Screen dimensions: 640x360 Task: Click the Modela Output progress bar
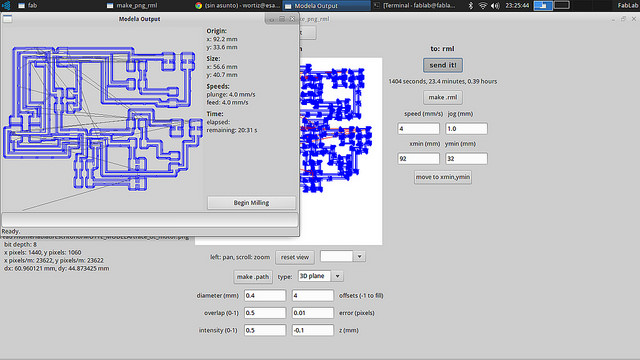150,220
